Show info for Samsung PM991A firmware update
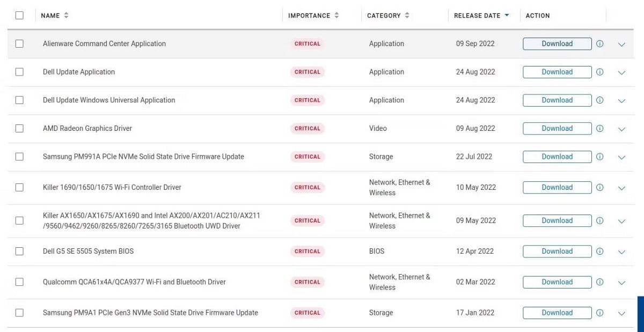This screenshot has width=644, height=332. 599,157
